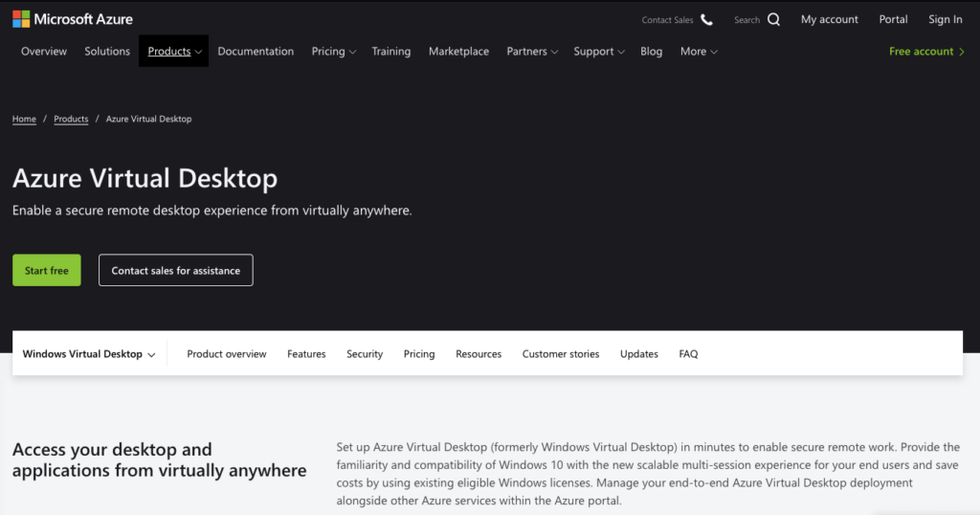This screenshot has width=980, height=515.
Task: Click the Contact Sales phone icon
Action: click(x=707, y=19)
